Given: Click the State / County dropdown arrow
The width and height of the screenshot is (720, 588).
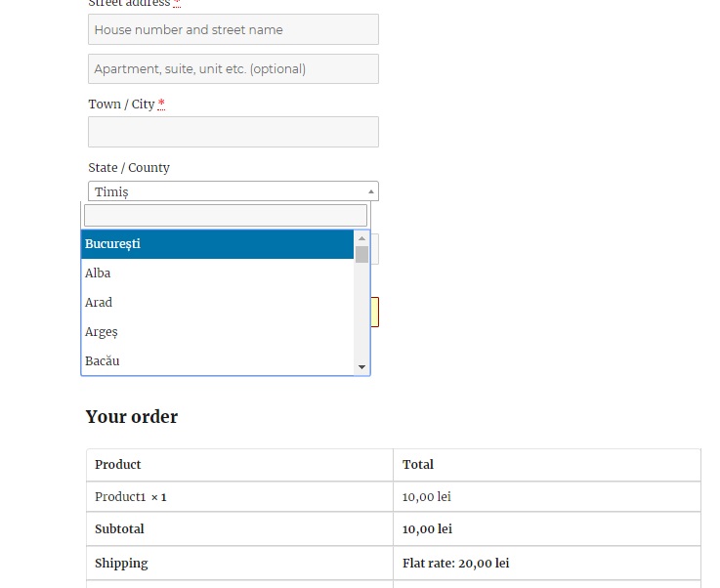Looking at the screenshot, I should (x=371, y=191).
